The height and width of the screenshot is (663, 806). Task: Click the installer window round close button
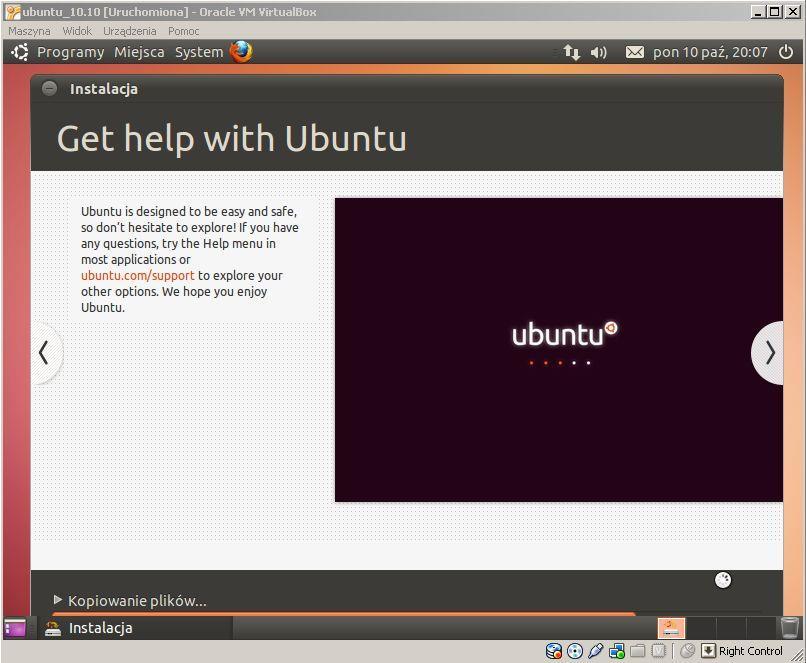pyautogui.click(x=49, y=88)
